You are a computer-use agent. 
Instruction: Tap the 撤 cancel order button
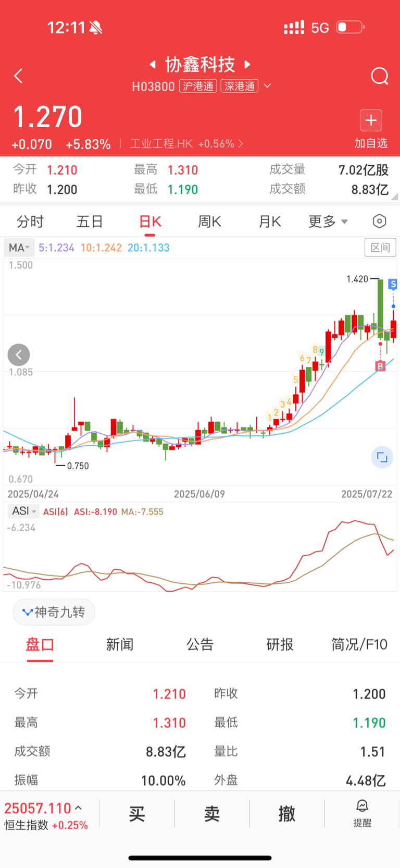[x=287, y=814]
